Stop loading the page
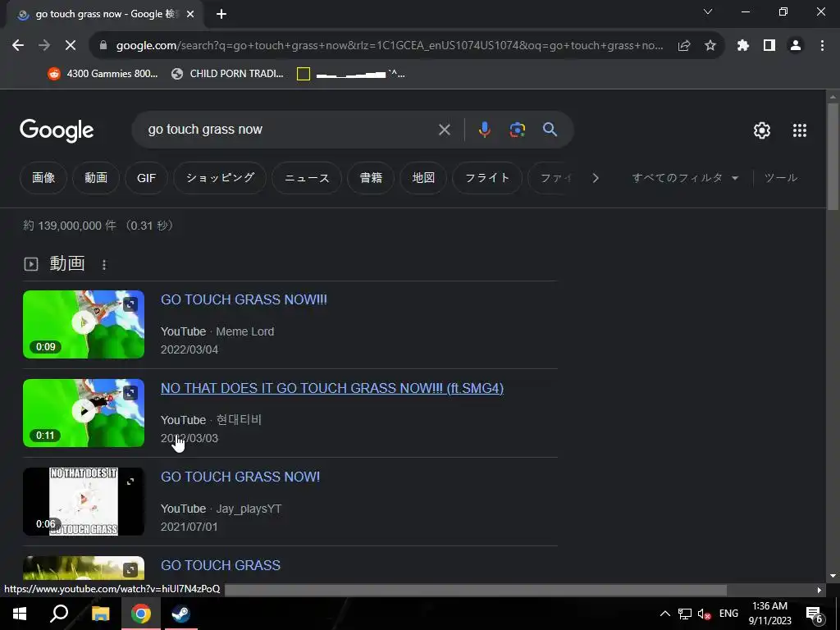This screenshot has height=630, width=840. pyautogui.click(x=71, y=46)
